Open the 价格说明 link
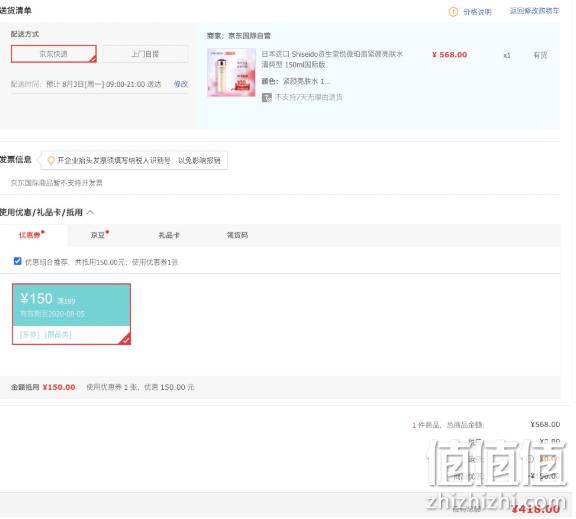This screenshot has height=519, width=576. point(477,12)
